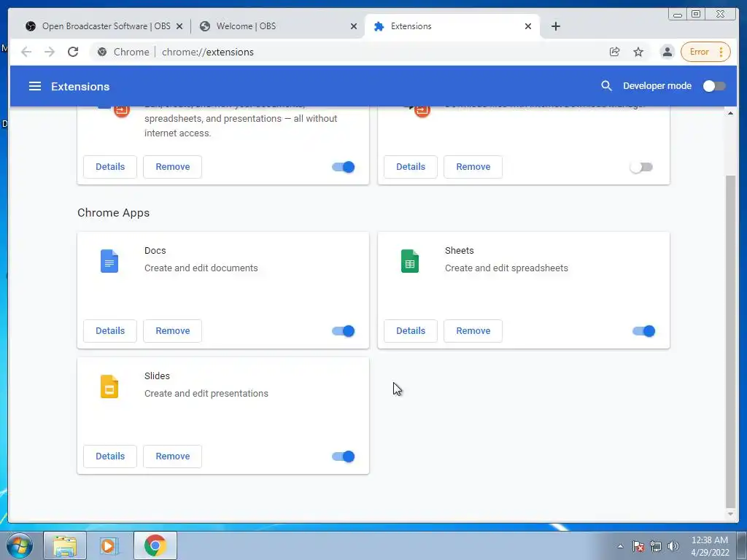Share this page icon
747x560 pixels.
click(614, 52)
